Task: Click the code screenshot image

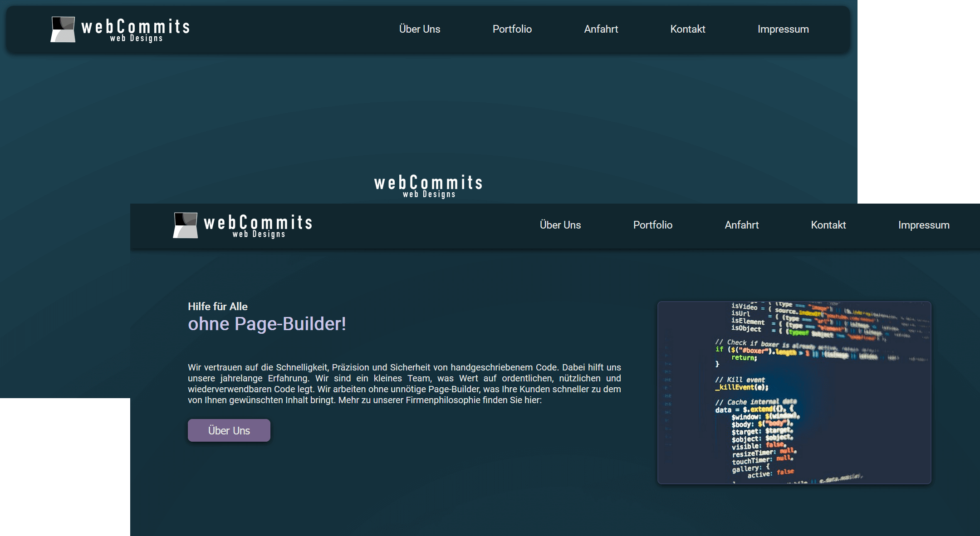Action: (x=794, y=393)
